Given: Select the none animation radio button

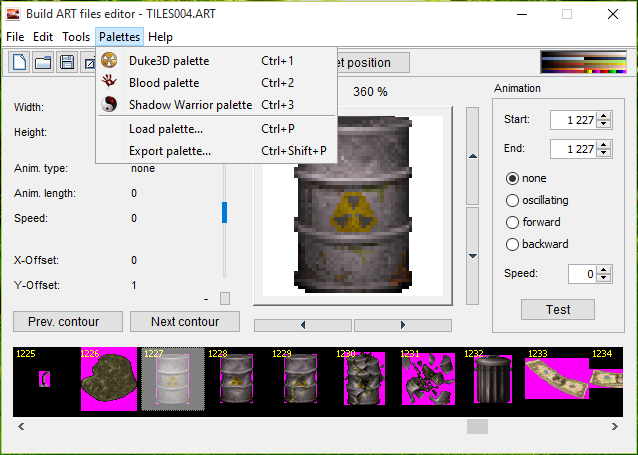Looking at the screenshot, I should (x=512, y=178).
